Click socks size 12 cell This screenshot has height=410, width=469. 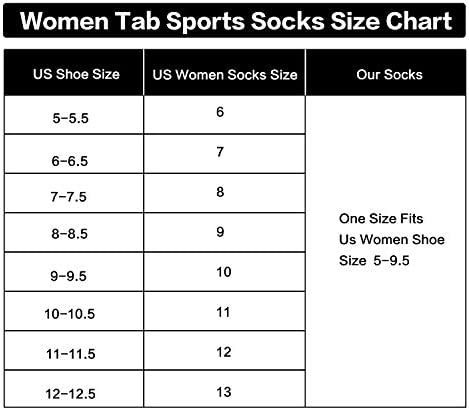pyautogui.click(x=225, y=351)
